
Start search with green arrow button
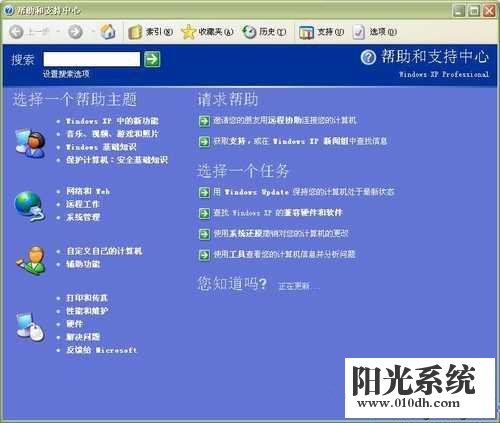coord(152,59)
